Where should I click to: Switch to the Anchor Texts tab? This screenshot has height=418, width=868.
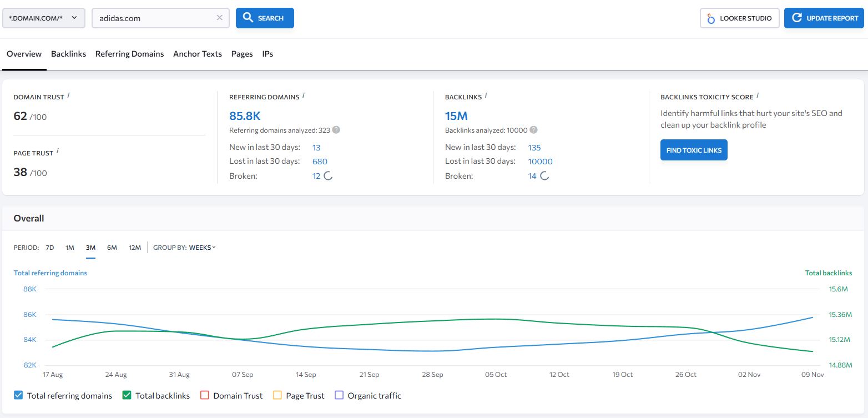tap(197, 54)
